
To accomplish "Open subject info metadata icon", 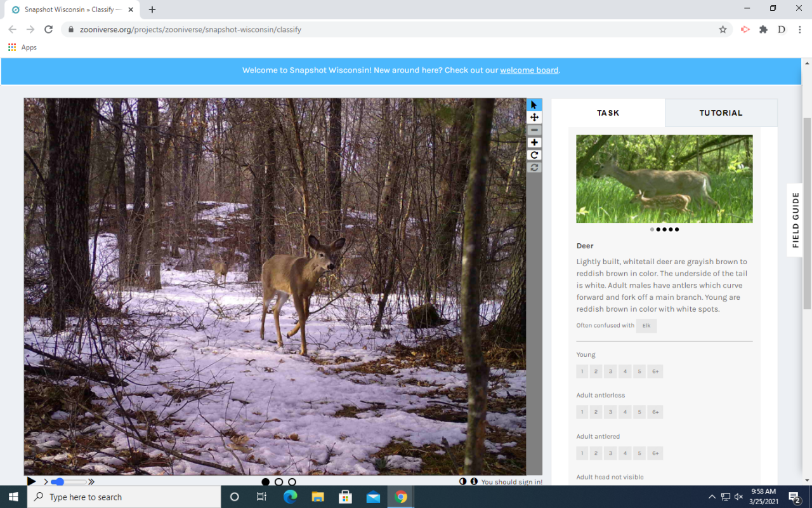I will tap(473, 481).
